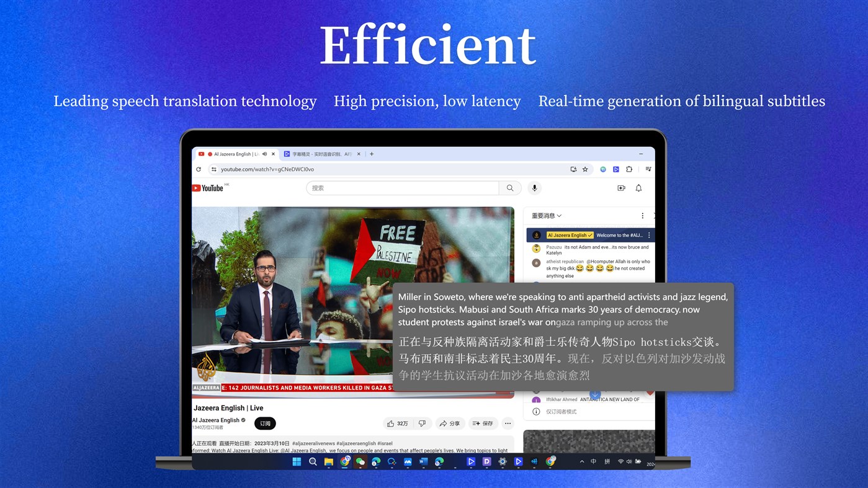Viewport: 868px width, 488px height.
Task: Mute the Al Jazeera tab via its speaker icon
Action: (264, 154)
